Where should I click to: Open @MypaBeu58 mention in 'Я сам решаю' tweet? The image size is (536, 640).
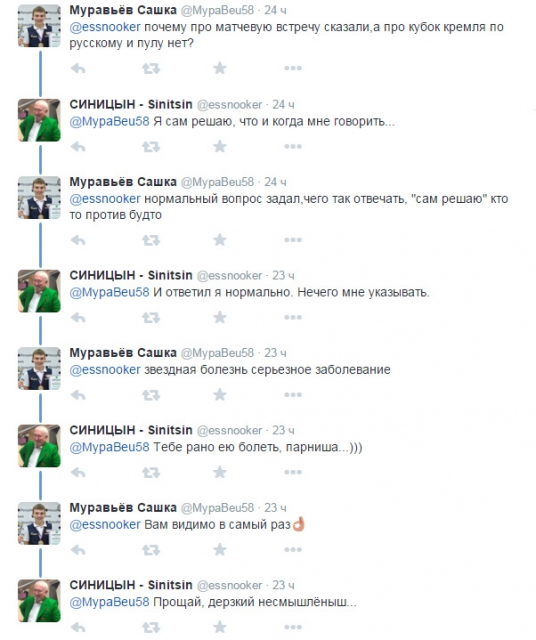point(109,122)
